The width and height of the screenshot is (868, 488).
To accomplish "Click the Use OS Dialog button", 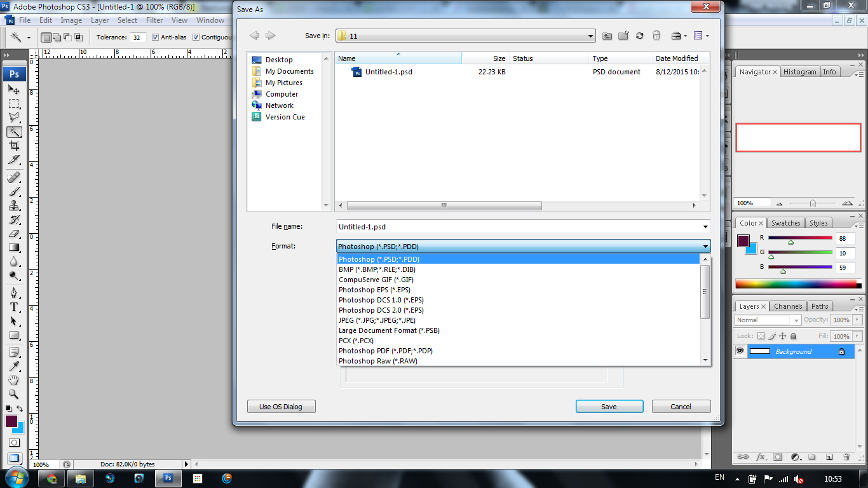I will point(281,406).
